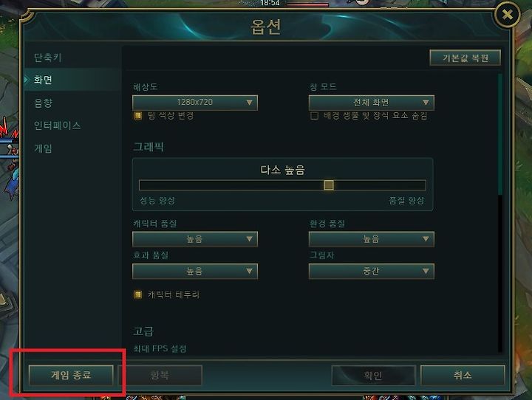
Task: Enable 배경 생물 및 장식 요소 숨김 checkbox
Action: (314, 116)
